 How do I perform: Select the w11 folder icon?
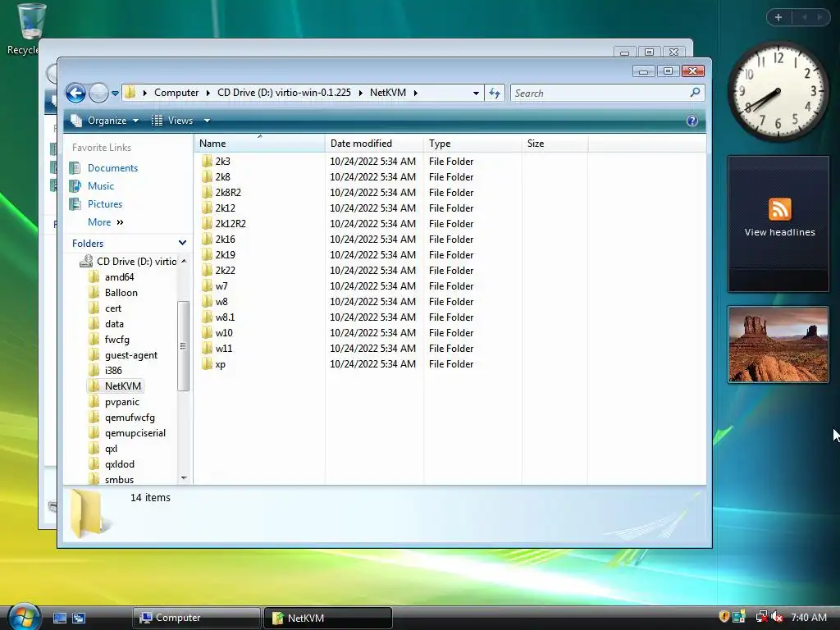coord(208,348)
